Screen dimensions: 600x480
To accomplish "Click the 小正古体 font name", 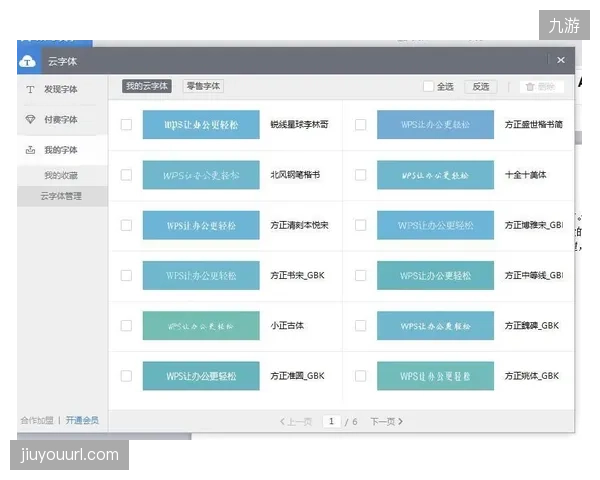I will [x=287, y=326].
